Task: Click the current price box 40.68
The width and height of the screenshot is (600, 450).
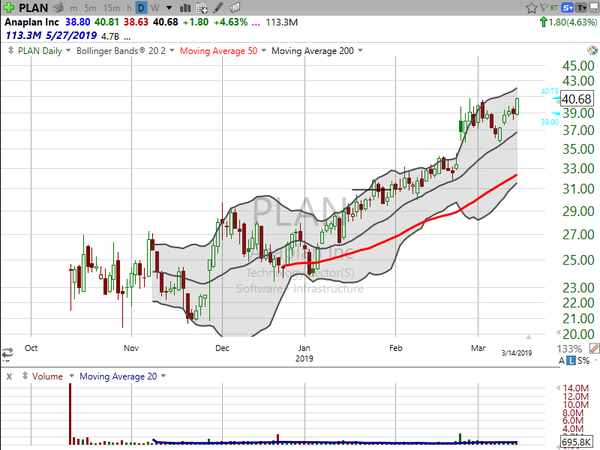Action: 577,99
